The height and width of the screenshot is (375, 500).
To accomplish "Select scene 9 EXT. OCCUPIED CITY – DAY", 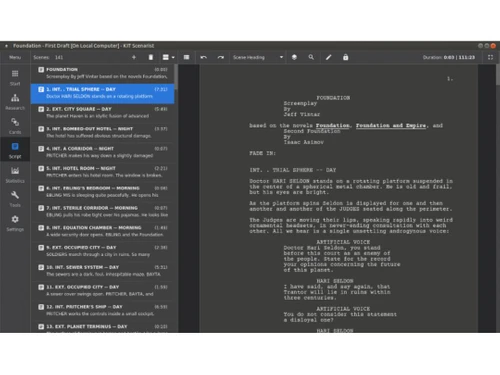I will coord(103,251).
